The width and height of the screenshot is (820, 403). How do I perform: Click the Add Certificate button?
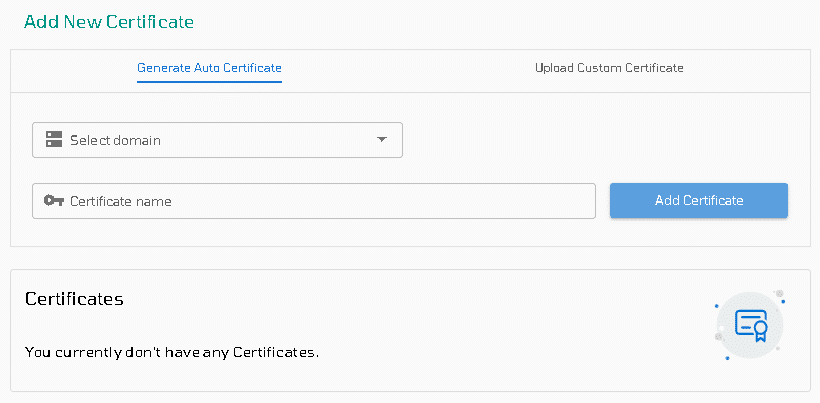[x=699, y=200]
